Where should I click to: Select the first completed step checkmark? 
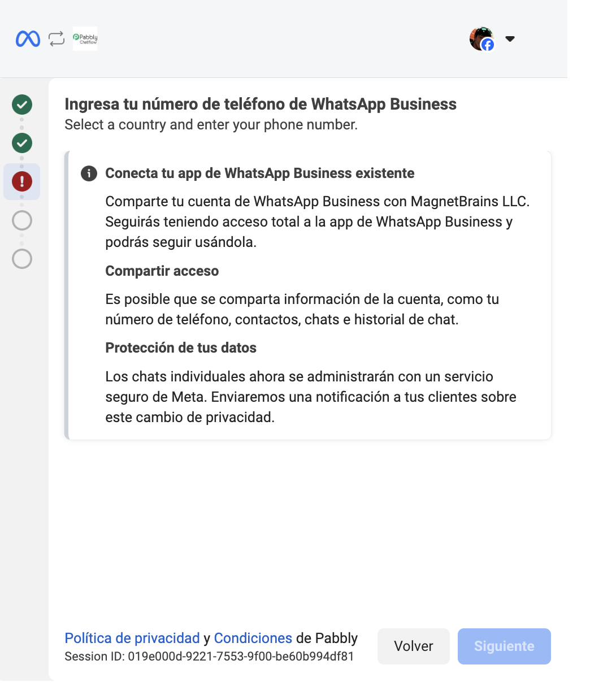click(22, 105)
